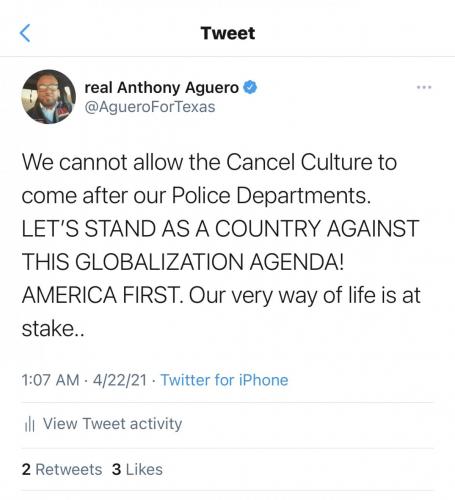Tap the tweet line mentioning Cancel Culture
Viewport: 455px width, 500px height.
coord(209,163)
